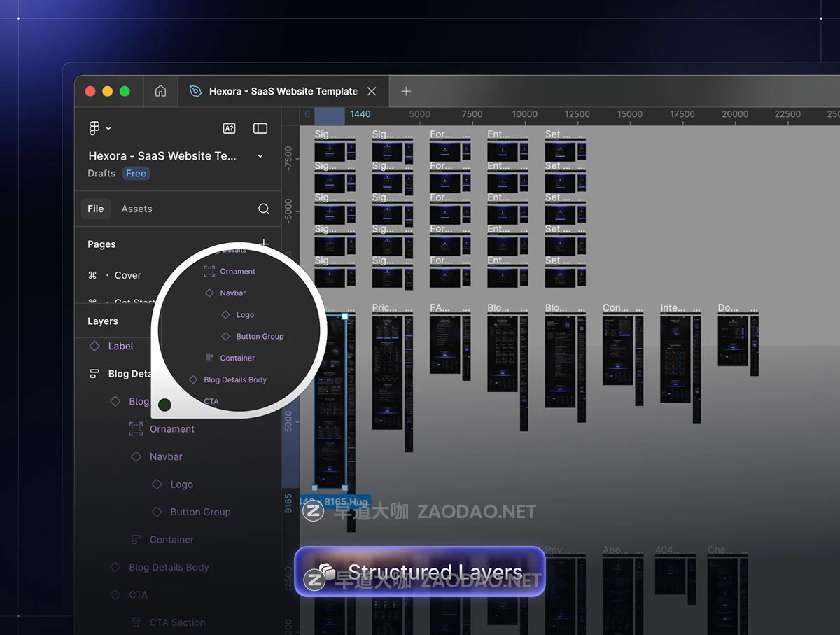This screenshot has height=635, width=840.
Task: Expand the Figma logo menu chevron
Action: tap(108, 128)
